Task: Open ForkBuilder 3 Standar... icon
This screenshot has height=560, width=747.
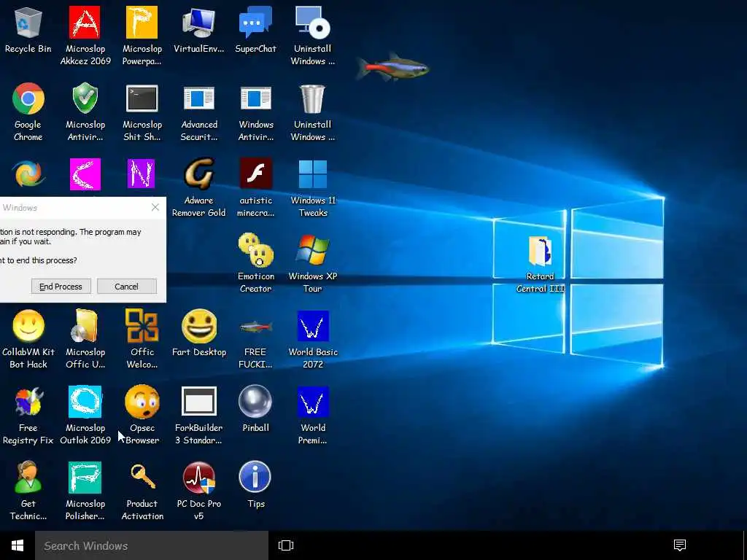Action: (198, 402)
